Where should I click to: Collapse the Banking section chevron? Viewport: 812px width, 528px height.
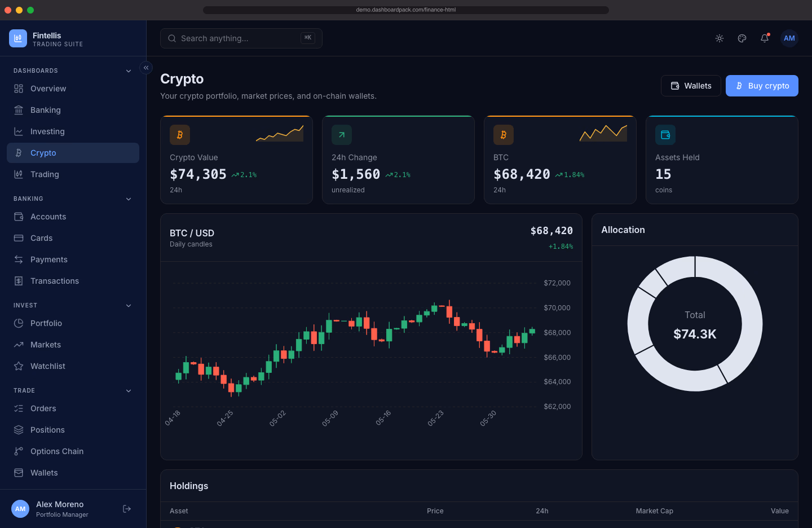[x=129, y=199]
